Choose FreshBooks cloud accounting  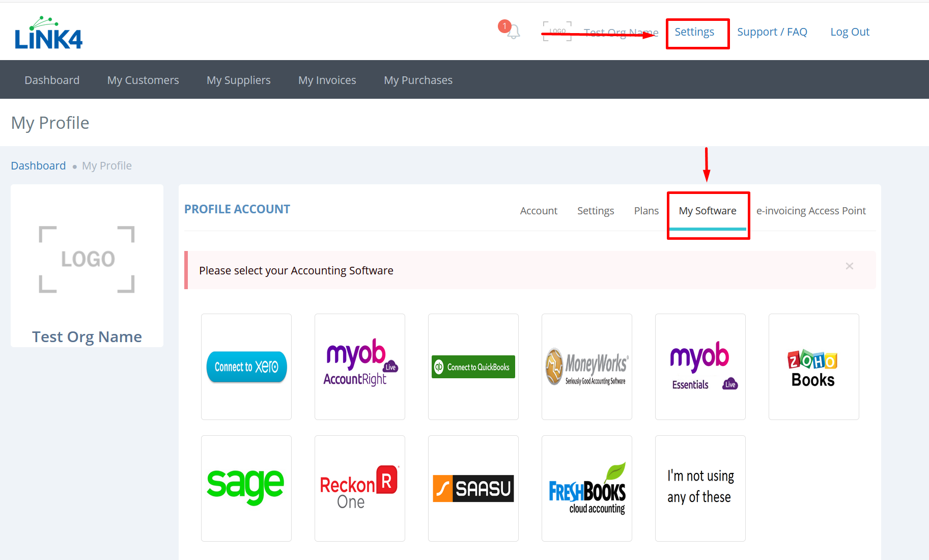pyautogui.click(x=587, y=488)
